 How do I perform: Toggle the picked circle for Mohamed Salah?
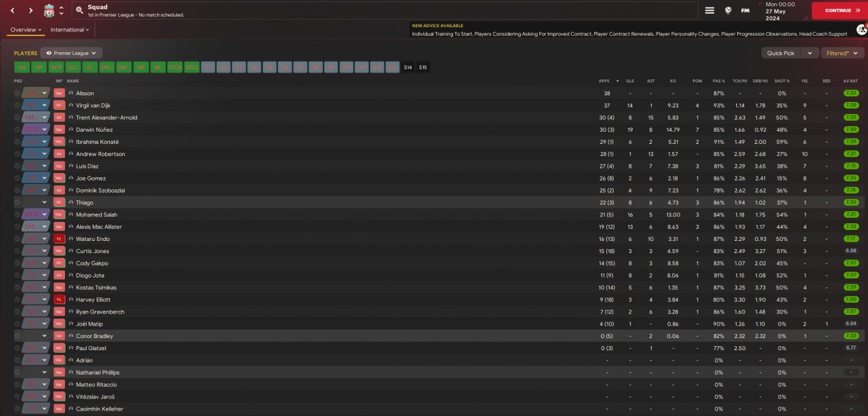click(x=17, y=214)
